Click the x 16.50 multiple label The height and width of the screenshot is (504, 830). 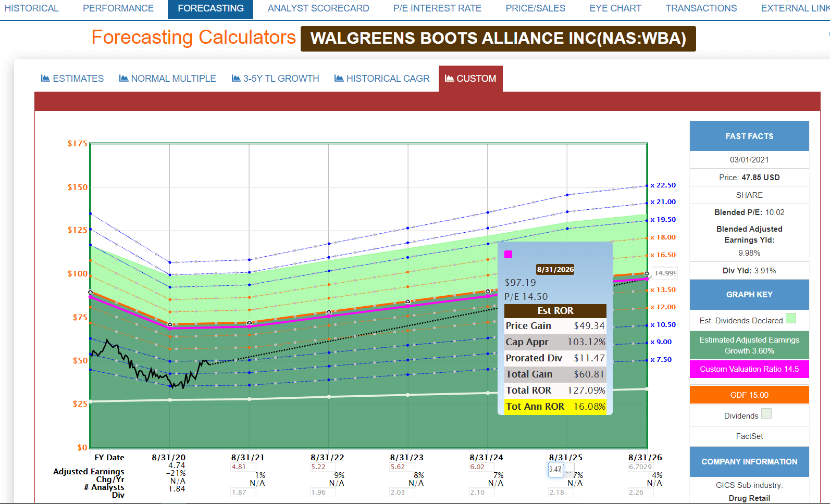click(x=663, y=255)
